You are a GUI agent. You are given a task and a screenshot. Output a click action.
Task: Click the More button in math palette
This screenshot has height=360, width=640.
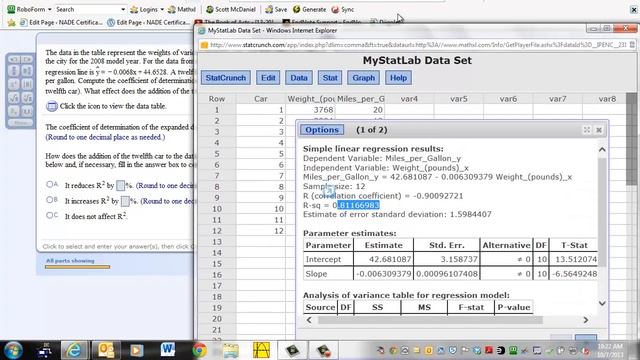(x=20, y=122)
